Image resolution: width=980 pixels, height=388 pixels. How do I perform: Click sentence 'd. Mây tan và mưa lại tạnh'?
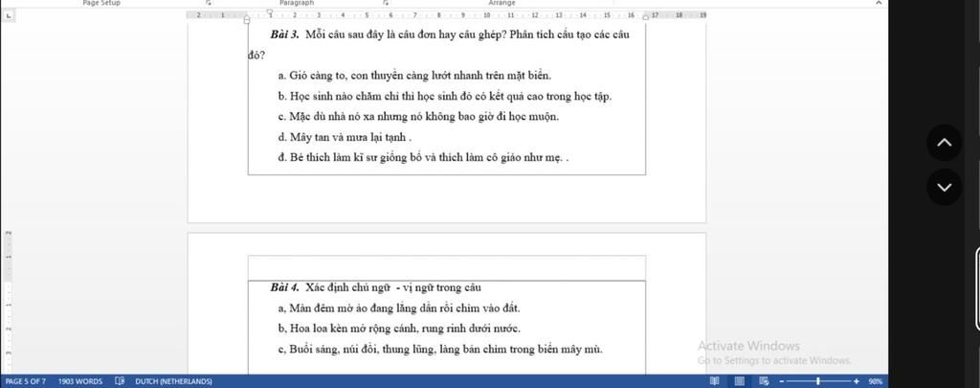click(x=345, y=137)
